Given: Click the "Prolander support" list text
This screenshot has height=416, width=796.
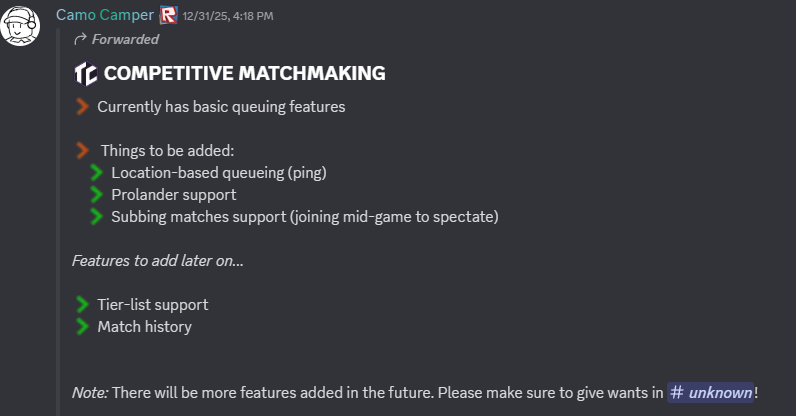Looking at the screenshot, I should (174, 194).
